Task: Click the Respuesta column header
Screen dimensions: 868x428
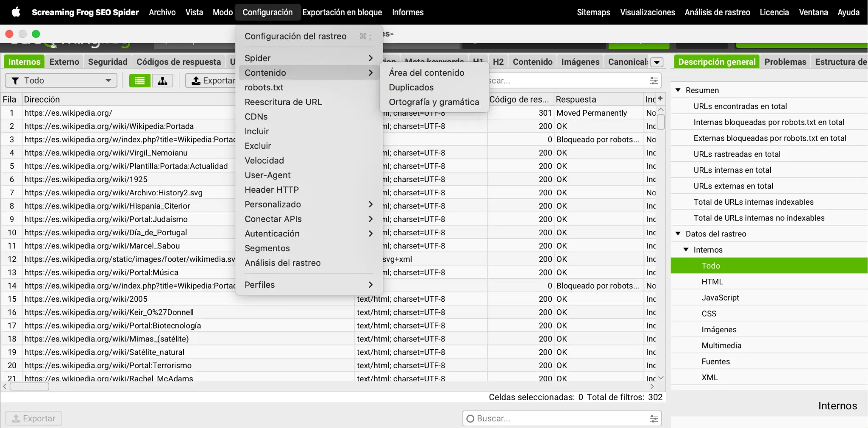Action: point(598,99)
